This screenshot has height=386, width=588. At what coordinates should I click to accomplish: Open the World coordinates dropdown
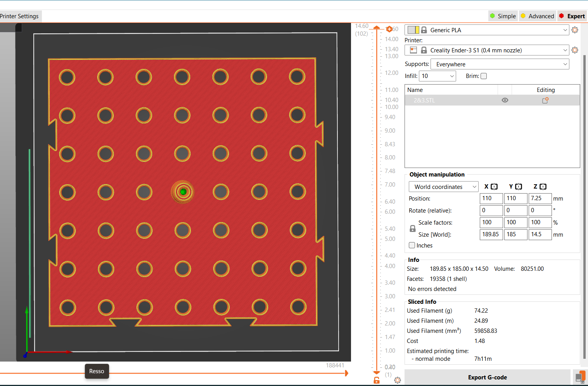pos(443,187)
